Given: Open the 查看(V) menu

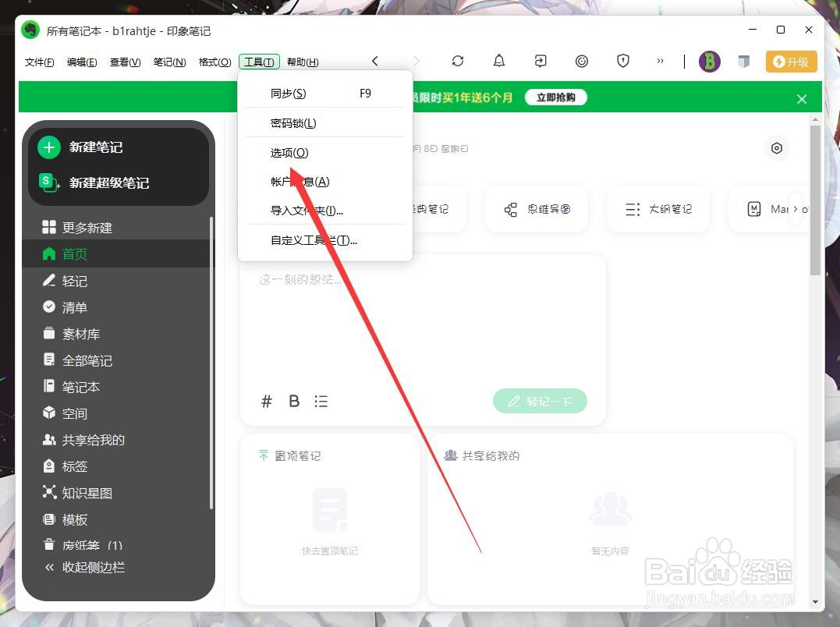Looking at the screenshot, I should 125,62.
